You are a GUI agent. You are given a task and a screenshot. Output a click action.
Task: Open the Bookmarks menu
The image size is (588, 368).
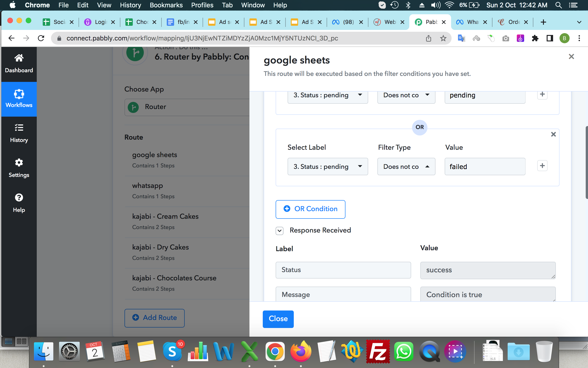[x=166, y=5]
